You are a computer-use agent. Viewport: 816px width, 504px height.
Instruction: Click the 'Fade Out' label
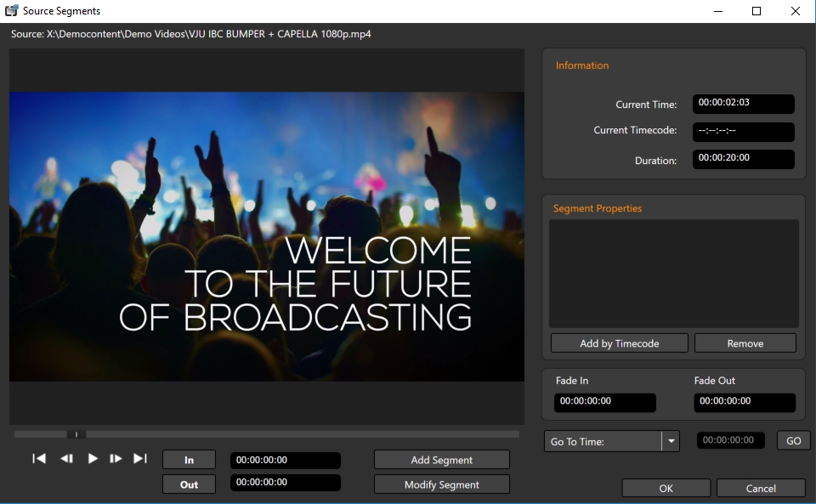[x=715, y=380]
